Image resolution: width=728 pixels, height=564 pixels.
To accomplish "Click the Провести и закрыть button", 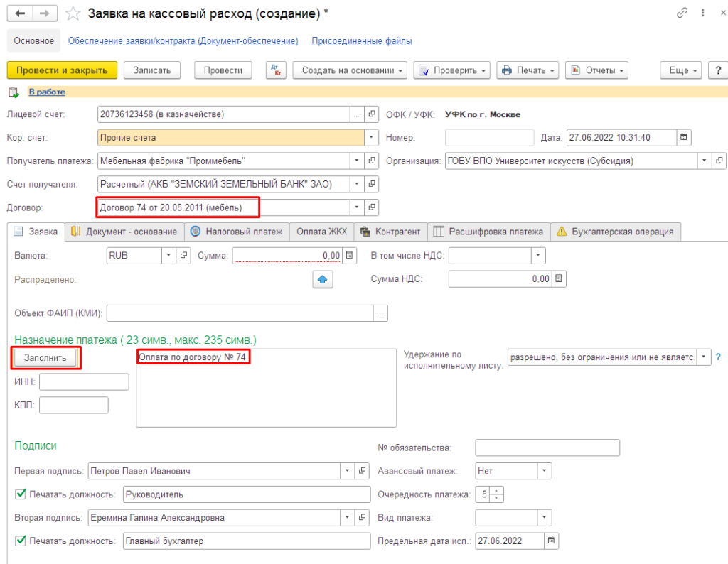I will (62, 70).
